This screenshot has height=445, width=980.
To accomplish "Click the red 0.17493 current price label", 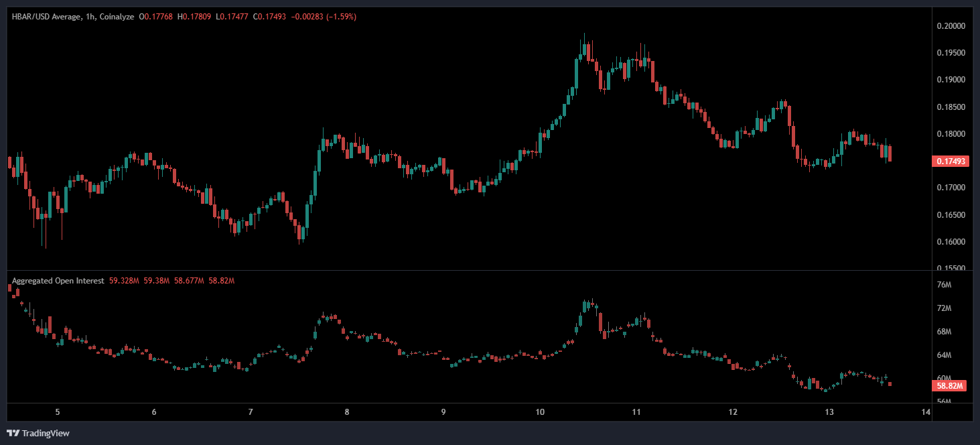I will (950, 161).
